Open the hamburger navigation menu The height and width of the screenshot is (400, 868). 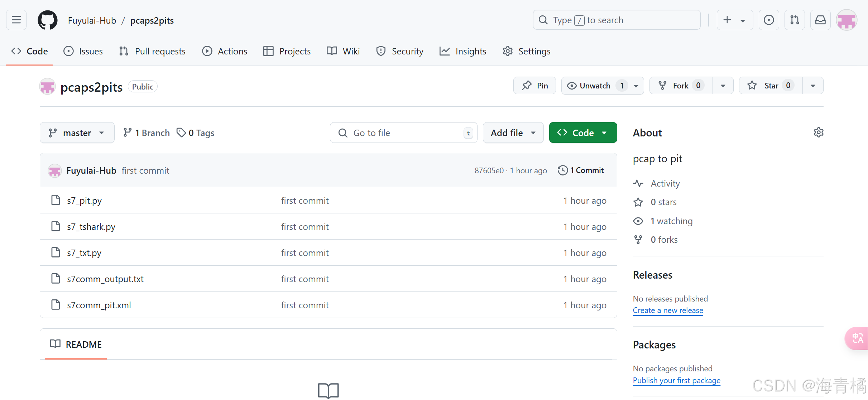[x=16, y=20]
